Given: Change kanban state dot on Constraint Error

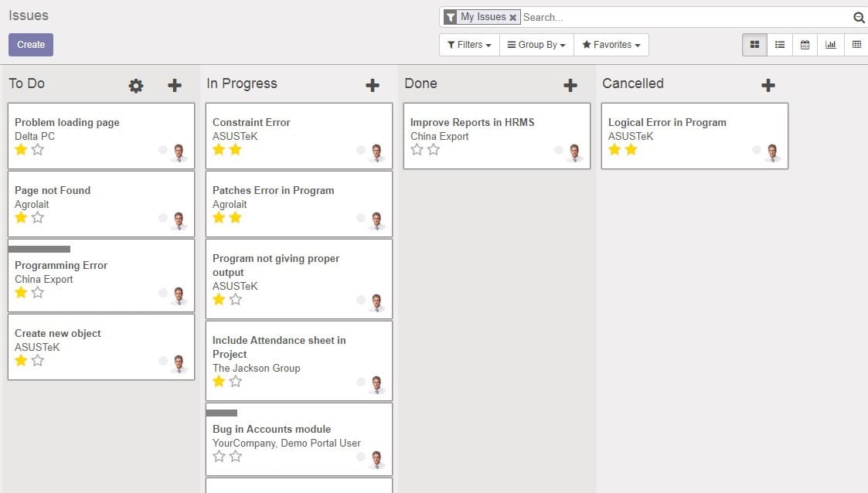Looking at the screenshot, I should pyautogui.click(x=361, y=149).
